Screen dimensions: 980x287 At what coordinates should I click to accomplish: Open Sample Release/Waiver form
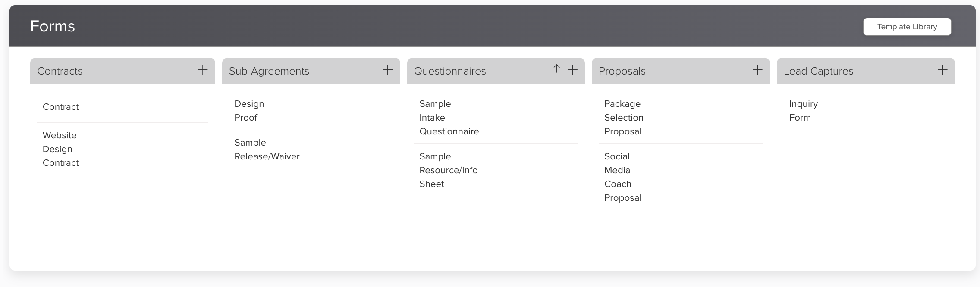(x=267, y=150)
